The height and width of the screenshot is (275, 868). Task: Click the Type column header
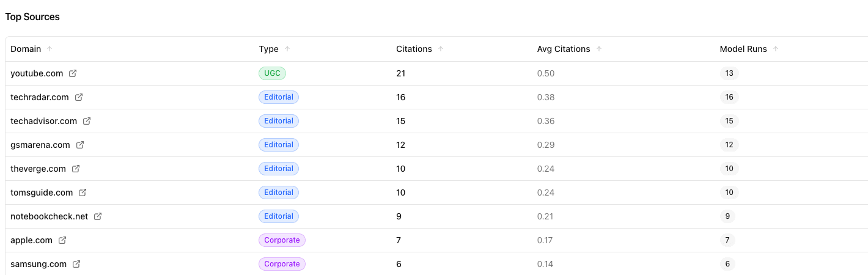[x=269, y=49]
